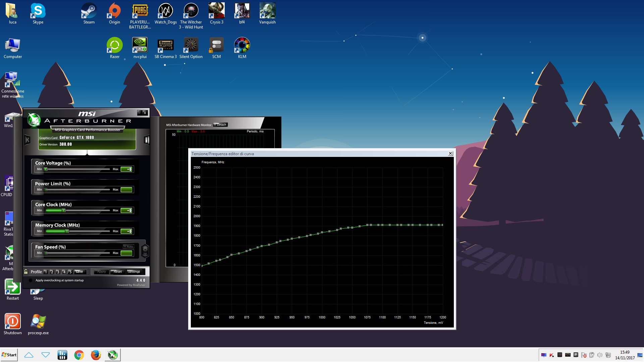
Task: Open the Computer desktop icon
Action: pyautogui.click(x=13, y=48)
